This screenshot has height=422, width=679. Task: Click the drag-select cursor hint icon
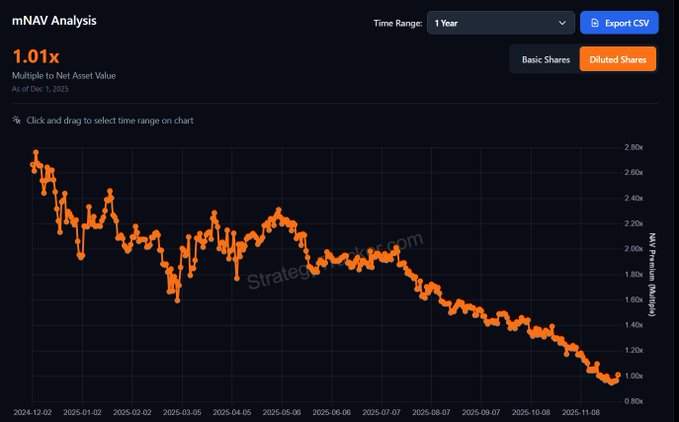(16, 121)
